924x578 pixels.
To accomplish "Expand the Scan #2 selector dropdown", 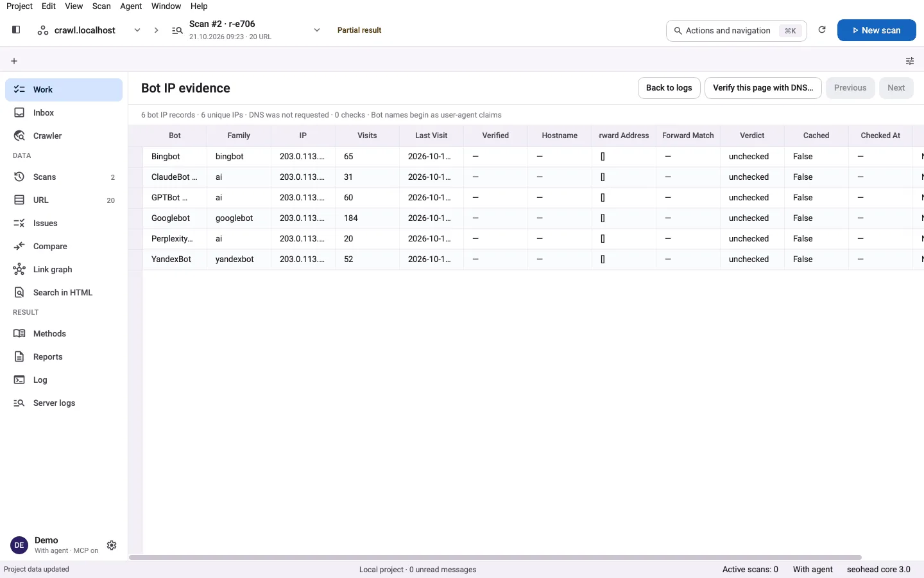I will (317, 30).
